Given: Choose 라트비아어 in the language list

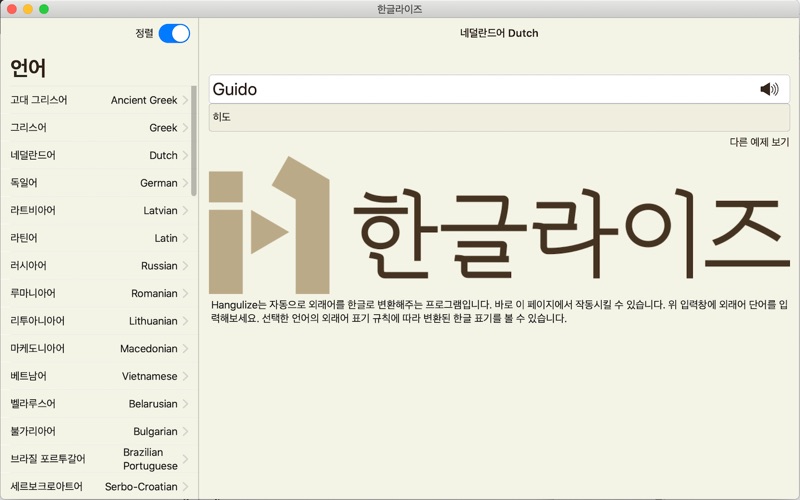Looking at the screenshot, I should [33, 210].
